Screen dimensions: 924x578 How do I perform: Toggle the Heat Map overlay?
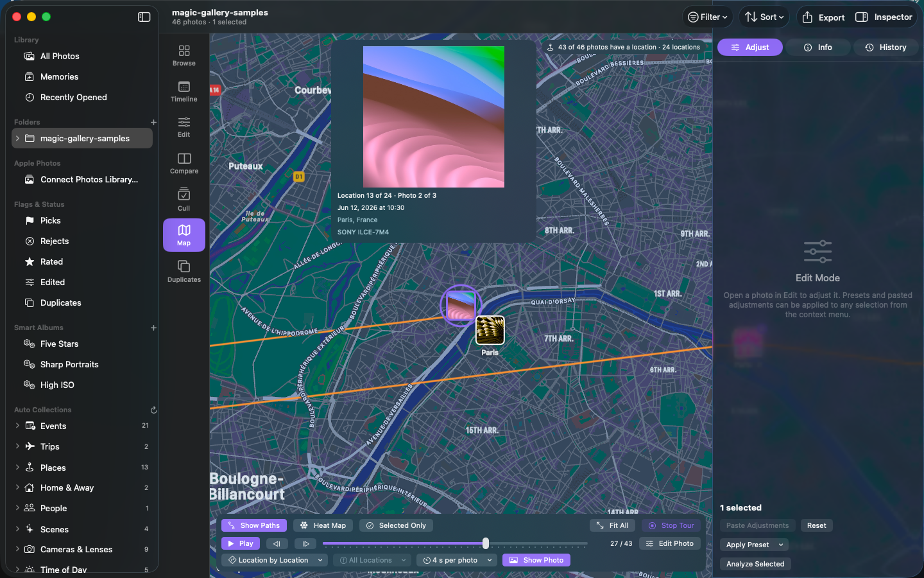pyautogui.click(x=323, y=525)
